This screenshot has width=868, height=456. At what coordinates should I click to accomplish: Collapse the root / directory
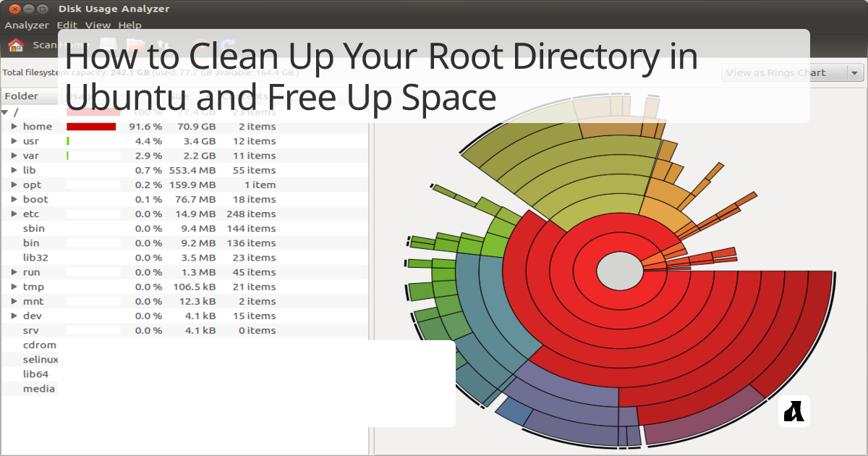tap(7, 111)
